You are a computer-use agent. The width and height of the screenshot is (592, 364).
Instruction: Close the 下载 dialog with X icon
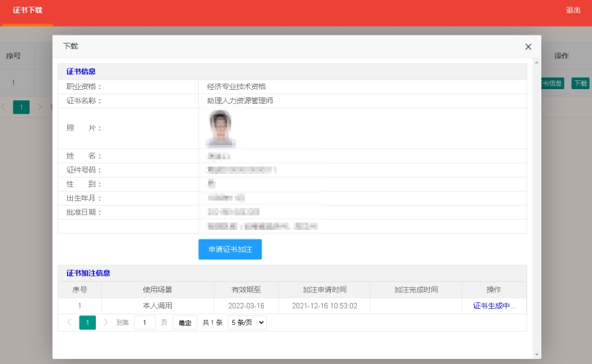(528, 46)
